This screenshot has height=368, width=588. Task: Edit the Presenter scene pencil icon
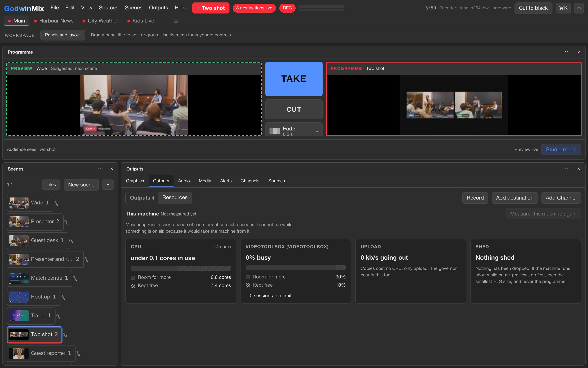[x=66, y=222]
